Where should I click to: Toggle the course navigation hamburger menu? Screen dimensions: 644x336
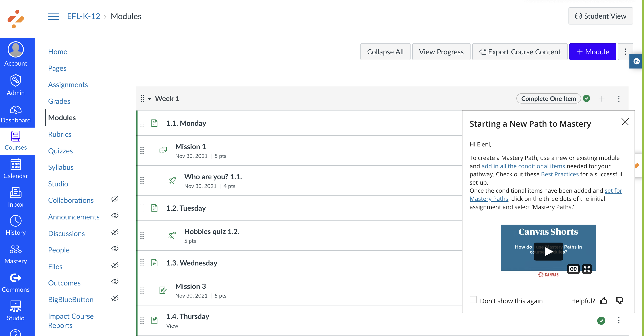click(53, 16)
